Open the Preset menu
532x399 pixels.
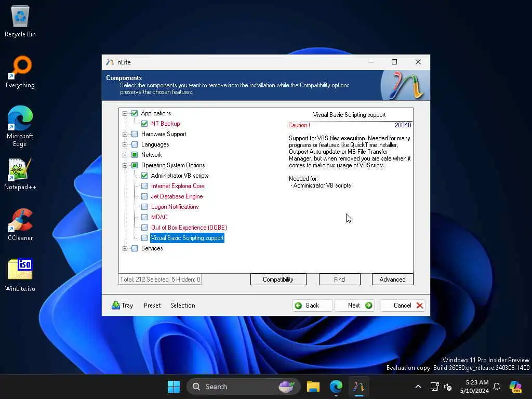(152, 305)
